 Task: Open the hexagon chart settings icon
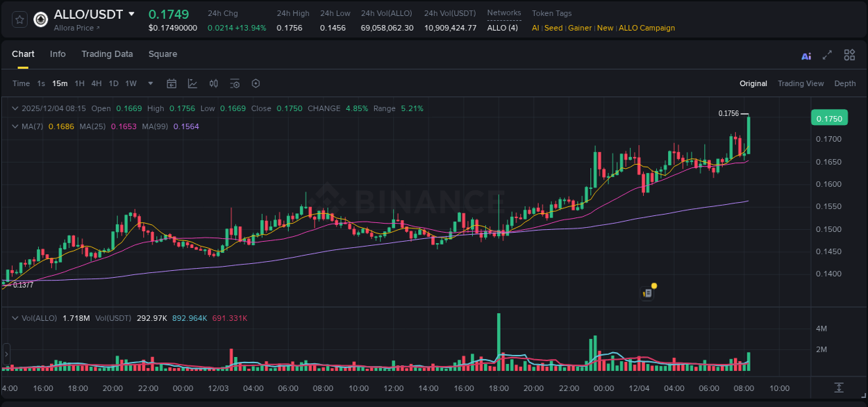coord(256,83)
